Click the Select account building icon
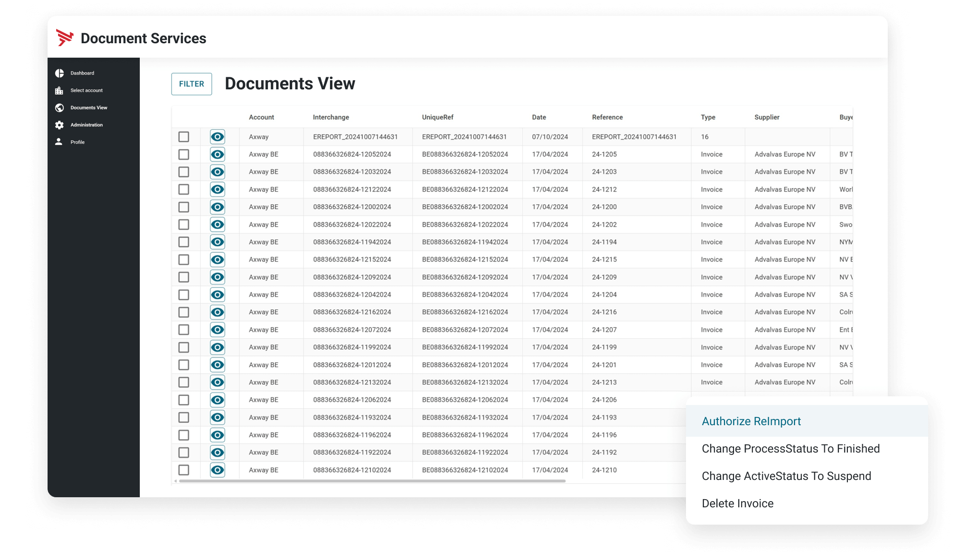 pos(59,90)
